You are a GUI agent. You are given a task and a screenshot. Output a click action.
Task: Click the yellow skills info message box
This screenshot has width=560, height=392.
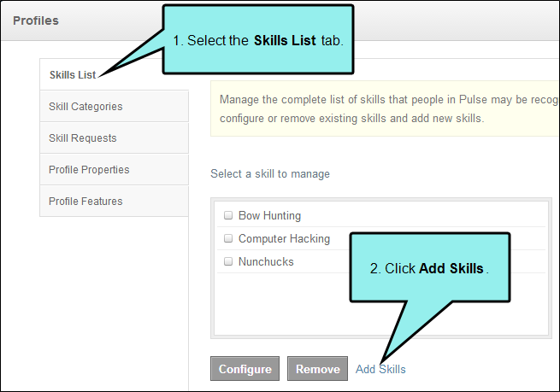(384, 108)
